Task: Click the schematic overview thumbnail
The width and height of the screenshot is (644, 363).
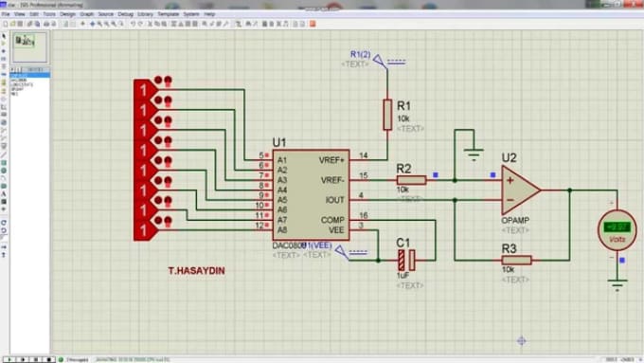Action: click(x=30, y=47)
